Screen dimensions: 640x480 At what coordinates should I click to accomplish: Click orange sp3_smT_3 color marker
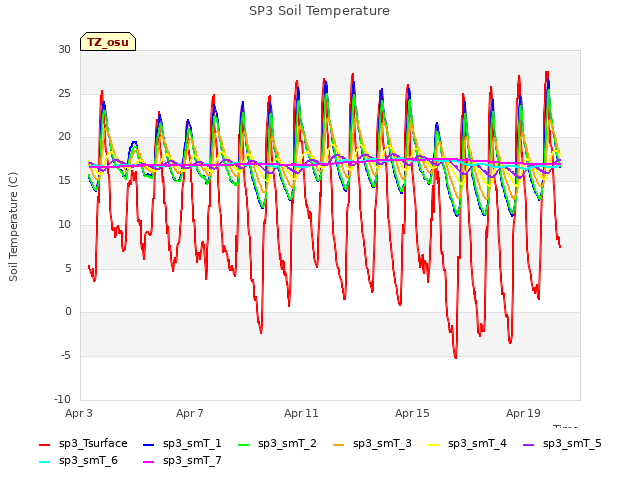pyautogui.click(x=339, y=444)
